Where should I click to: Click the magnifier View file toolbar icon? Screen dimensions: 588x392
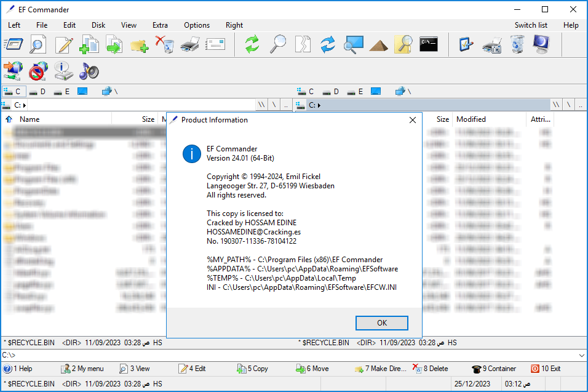(x=38, y=45)
